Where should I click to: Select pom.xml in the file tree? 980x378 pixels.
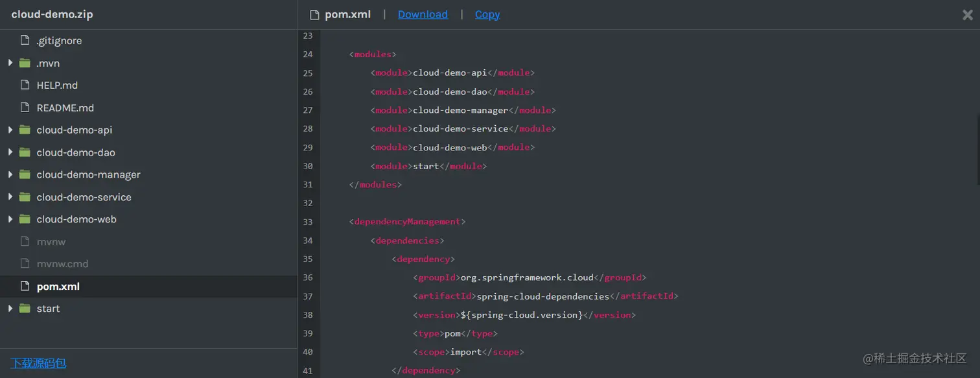pyautogui.click(x=58, y=287)
